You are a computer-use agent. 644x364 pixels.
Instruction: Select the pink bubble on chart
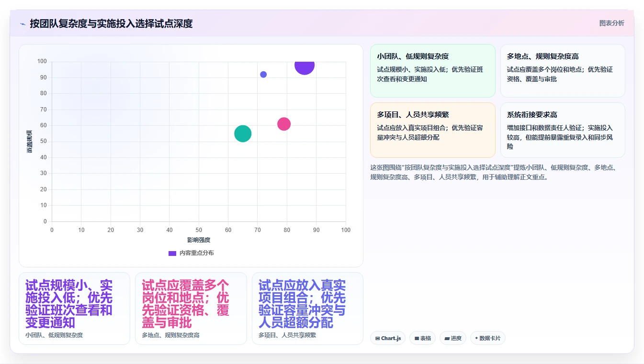[284, 124]
